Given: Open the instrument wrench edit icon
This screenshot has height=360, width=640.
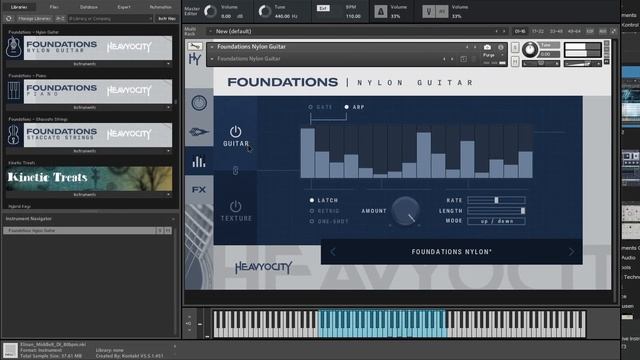Looking at the screenshot, I should tap(195, 46).
